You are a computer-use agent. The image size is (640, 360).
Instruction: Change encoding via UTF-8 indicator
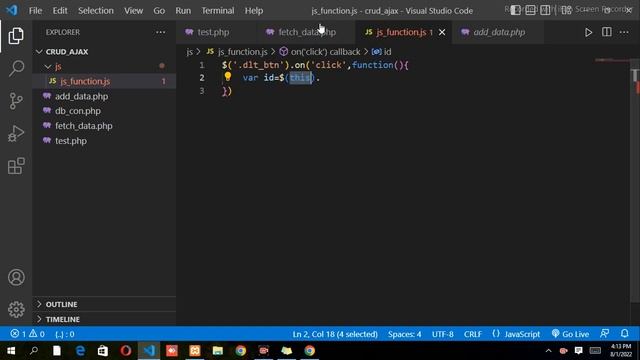(442, 334)
